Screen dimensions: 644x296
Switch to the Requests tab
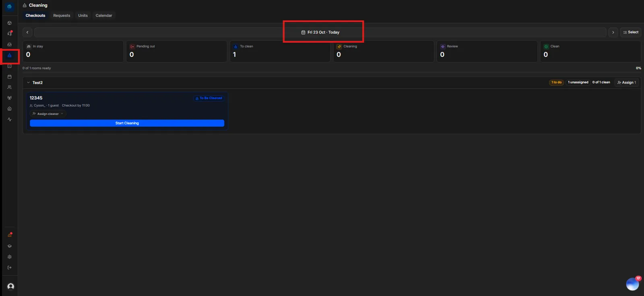pos(62,15)
